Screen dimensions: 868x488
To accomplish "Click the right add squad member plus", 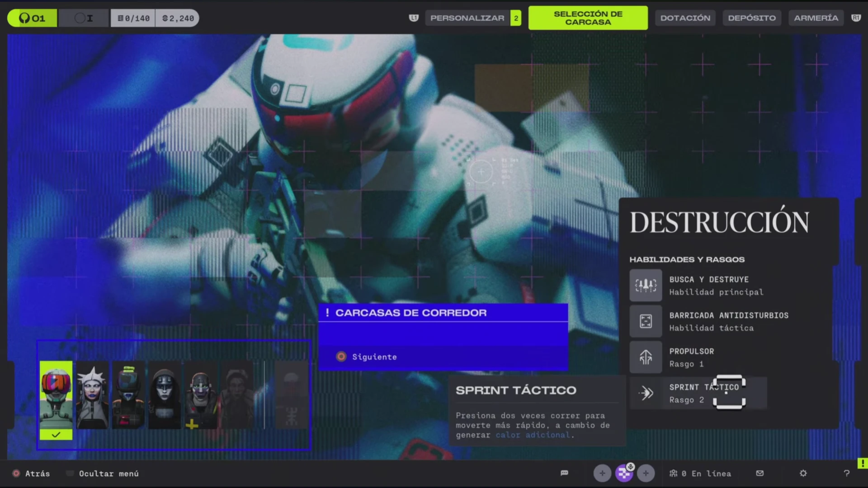I will click(646, 473).
